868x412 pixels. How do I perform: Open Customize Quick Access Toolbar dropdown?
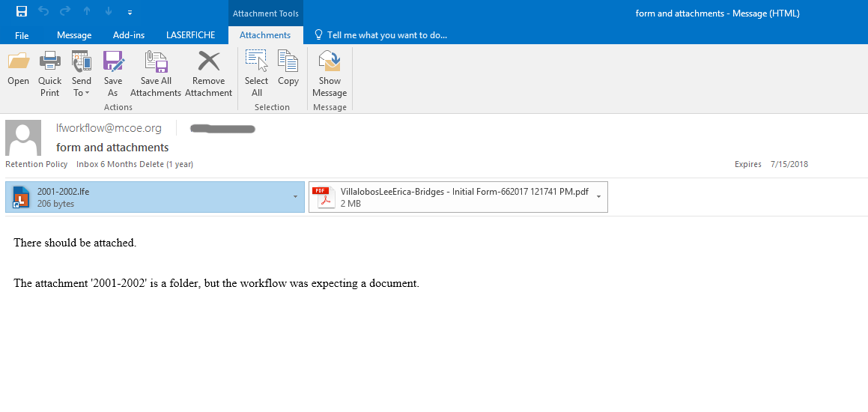pos(130,13)
